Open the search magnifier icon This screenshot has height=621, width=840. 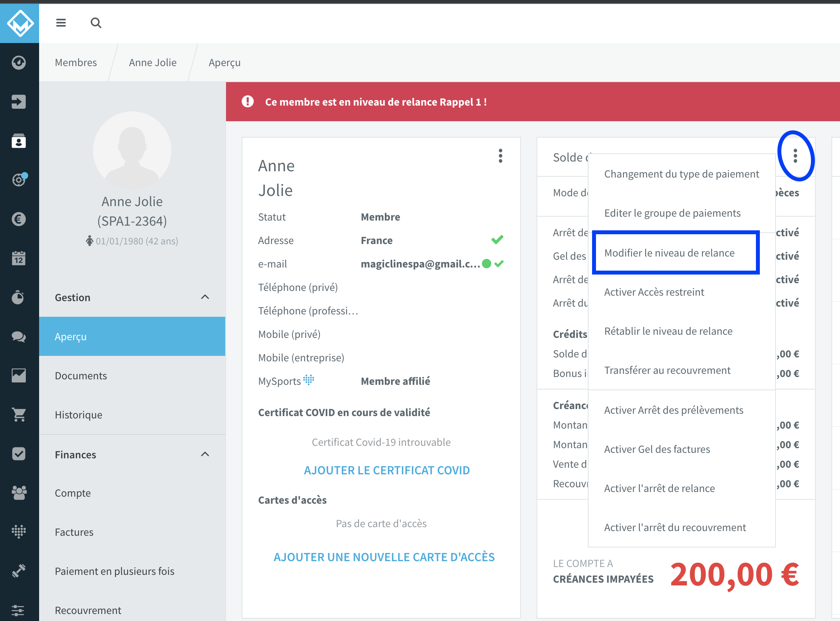click(96, 23)
